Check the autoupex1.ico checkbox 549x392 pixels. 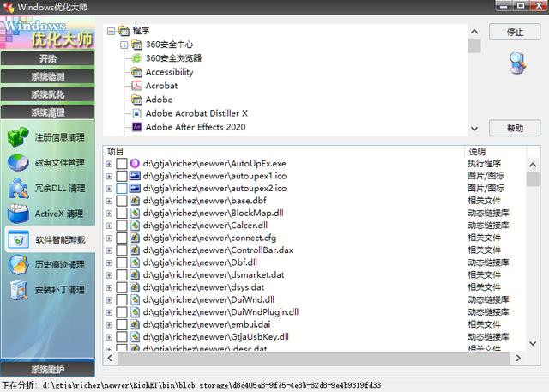(x=122, y=176)
